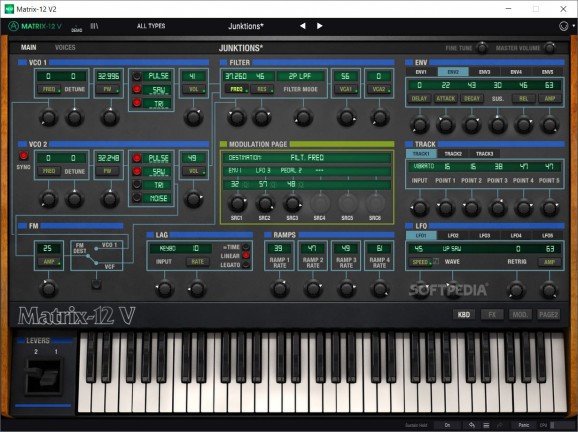Open the Arturia Matrix-12 V logo menu
578x432 pixels.
35,26
